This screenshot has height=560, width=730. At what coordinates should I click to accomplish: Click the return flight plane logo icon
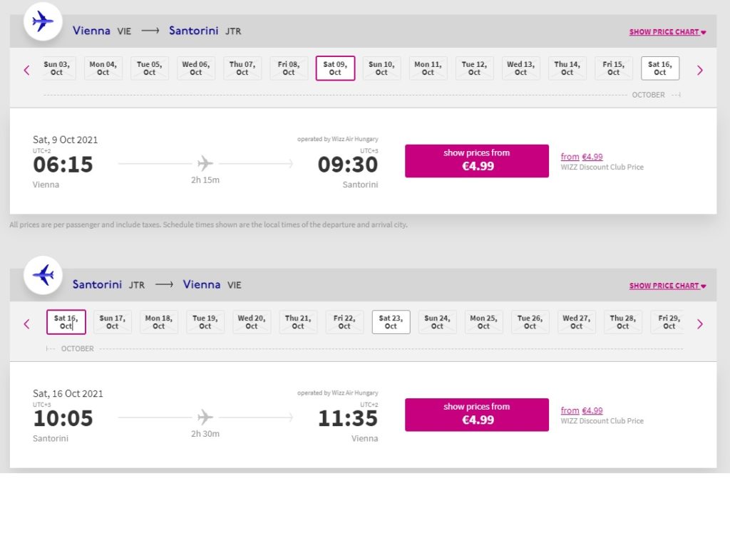[43, 275]
